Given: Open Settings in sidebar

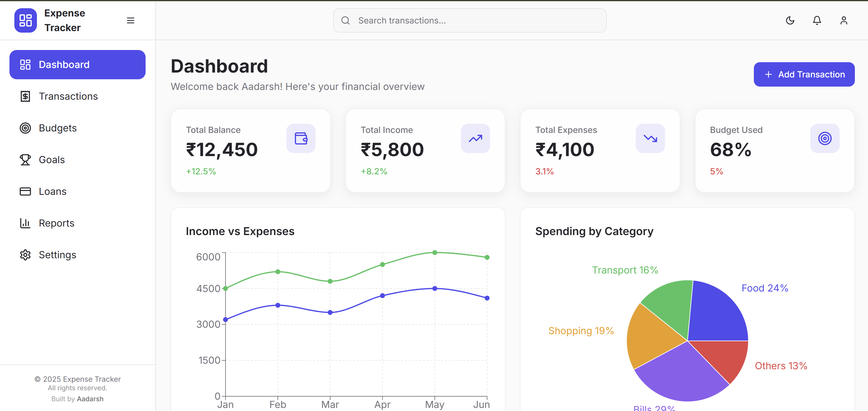Looking at the screenshot, I should coord(78,255).
